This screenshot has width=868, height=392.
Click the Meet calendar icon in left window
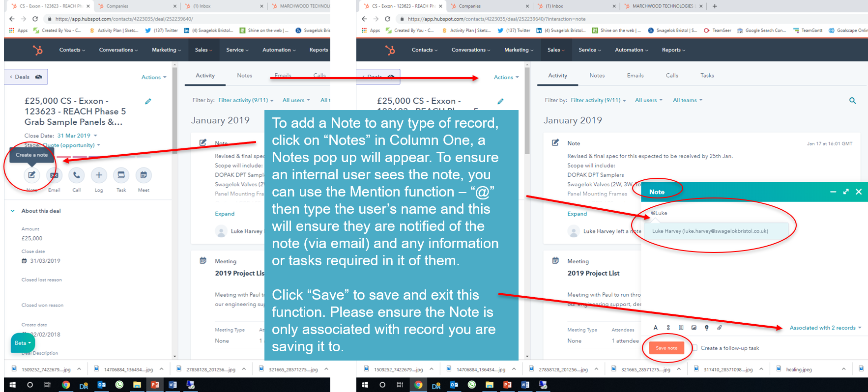tap(144, 175)
